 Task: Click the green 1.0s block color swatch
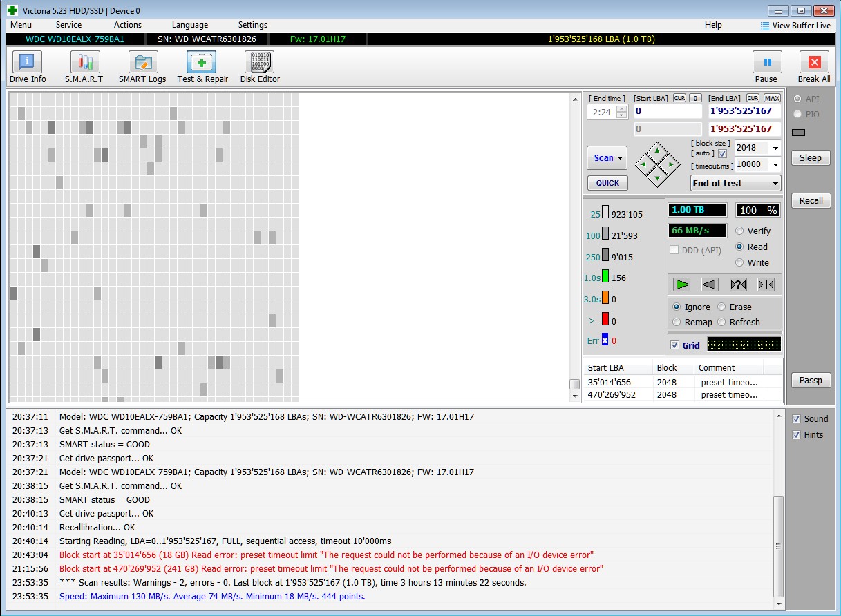click(605, 277)
